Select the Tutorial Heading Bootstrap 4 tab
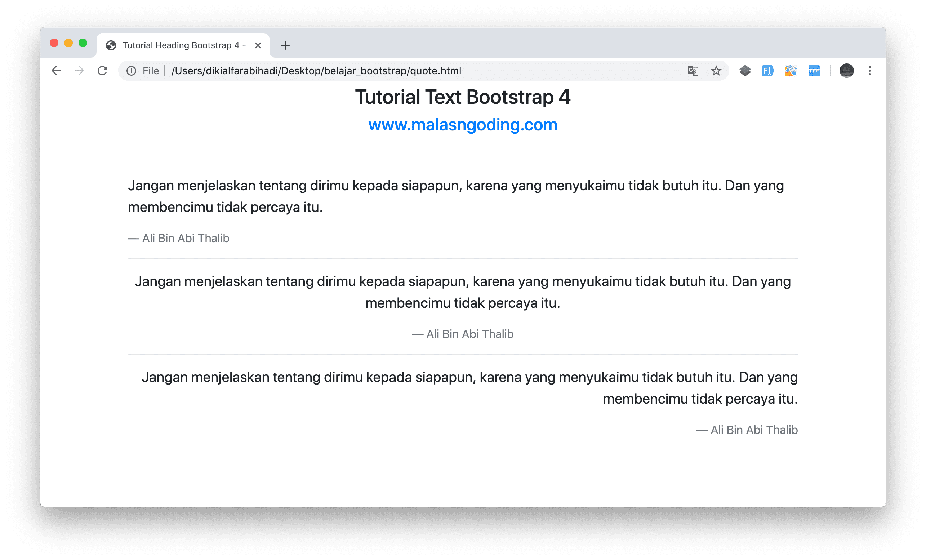 181,45
